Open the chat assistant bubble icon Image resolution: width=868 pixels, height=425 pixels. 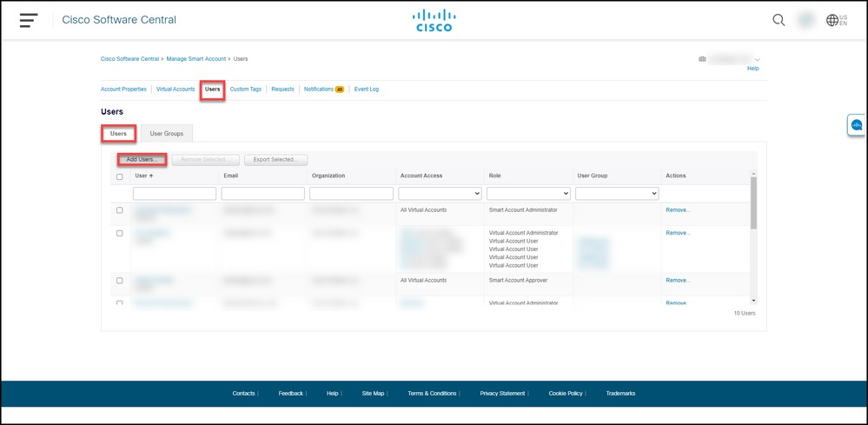(857, 125)
